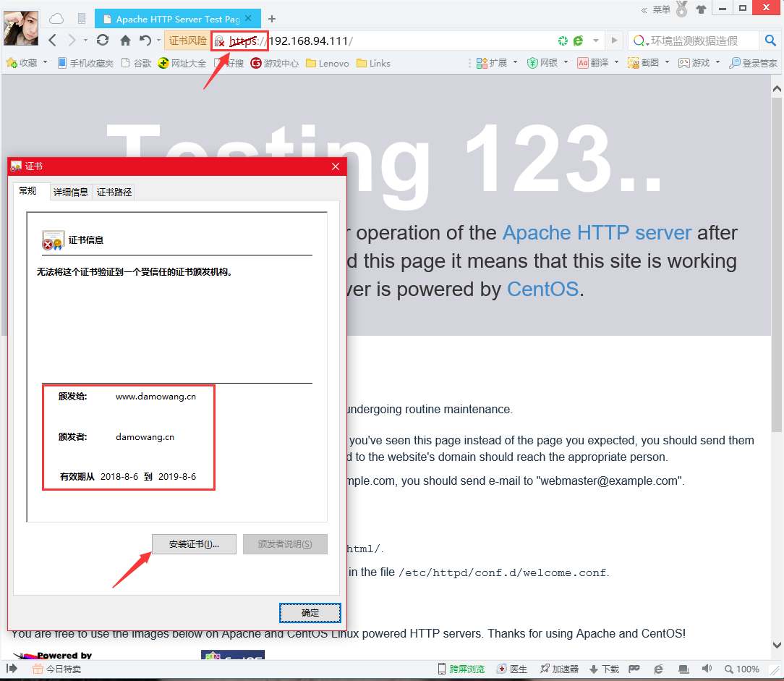Click the skin shirt icon in title bar
784x681 pixels.
(701, 9)
